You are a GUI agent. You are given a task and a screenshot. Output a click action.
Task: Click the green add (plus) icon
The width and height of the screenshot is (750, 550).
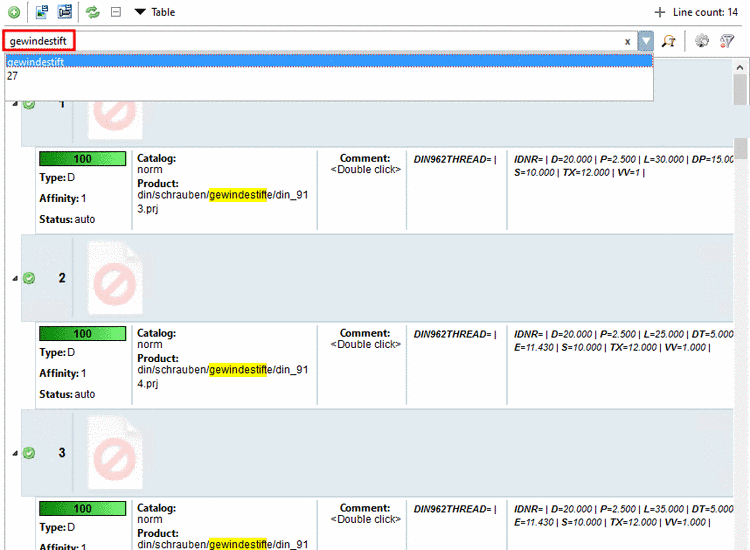click(14, 12)
